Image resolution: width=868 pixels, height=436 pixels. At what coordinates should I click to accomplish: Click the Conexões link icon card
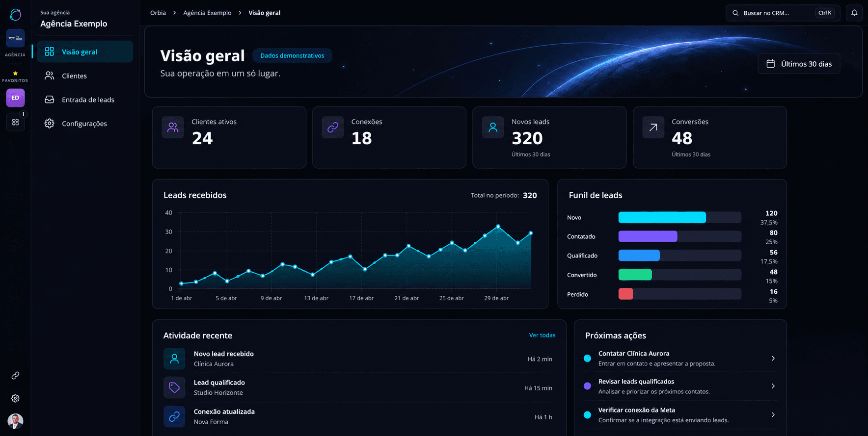(333, 128)
